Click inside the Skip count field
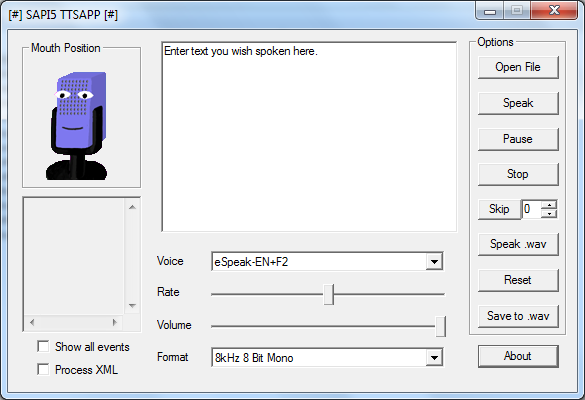 click(531, 209)
